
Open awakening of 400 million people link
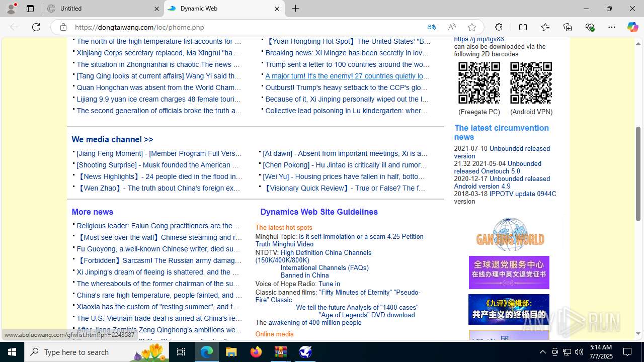[x=315, y=322]
